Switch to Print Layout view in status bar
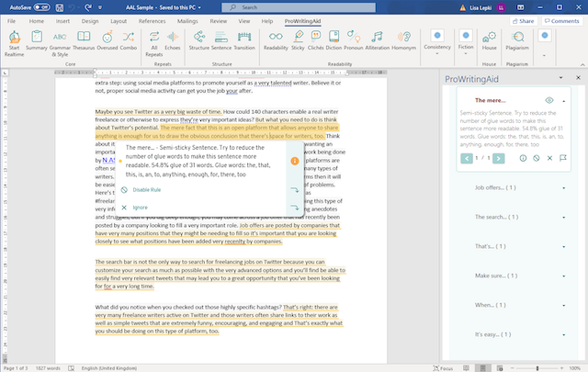This screenshot has height=372, width=588. click(x=483, y=368)
